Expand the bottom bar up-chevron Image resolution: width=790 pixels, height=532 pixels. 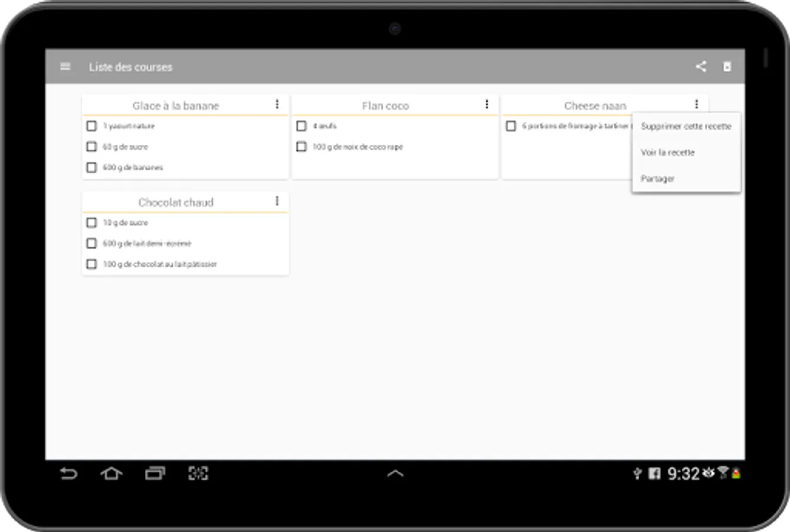coord(395,473)
